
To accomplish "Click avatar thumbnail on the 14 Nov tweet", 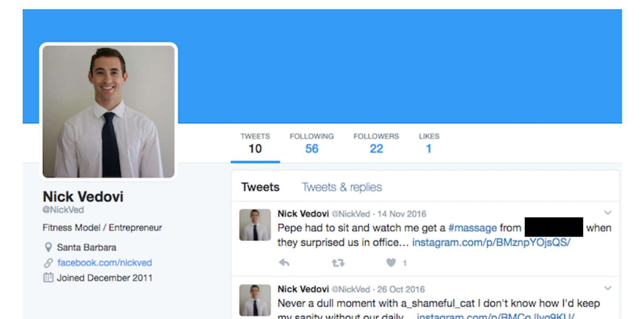I will (x=255, y=225).
